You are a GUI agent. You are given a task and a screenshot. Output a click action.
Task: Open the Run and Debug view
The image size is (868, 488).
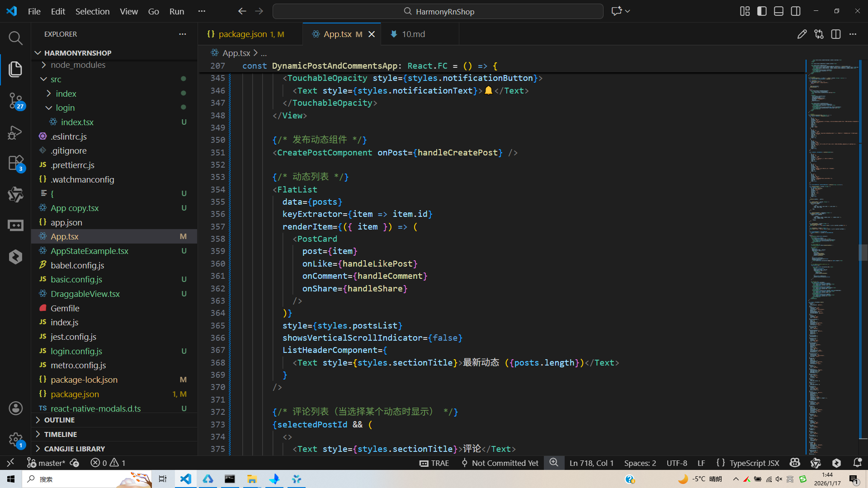(x=15, y=133)
